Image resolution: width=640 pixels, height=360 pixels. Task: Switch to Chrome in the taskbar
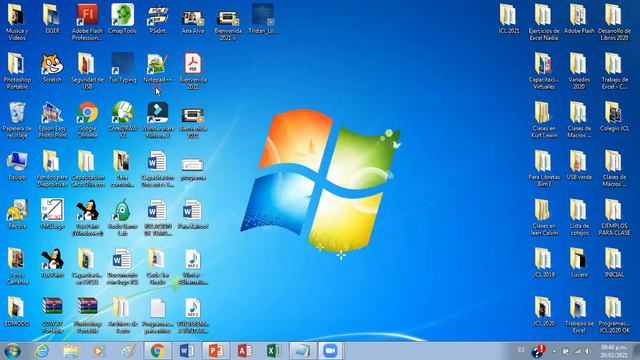click(158, 351)
